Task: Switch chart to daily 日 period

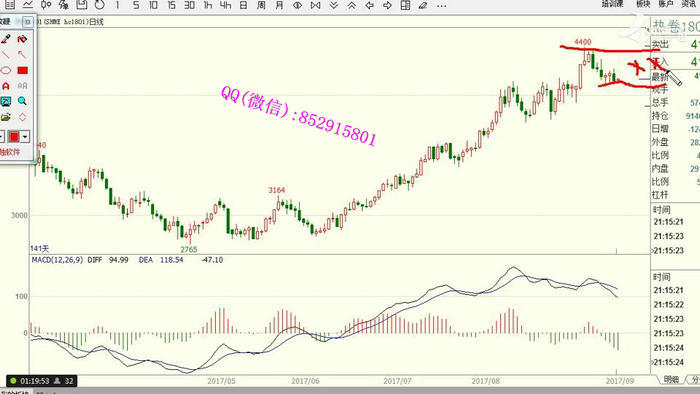Action: [243, 5]
